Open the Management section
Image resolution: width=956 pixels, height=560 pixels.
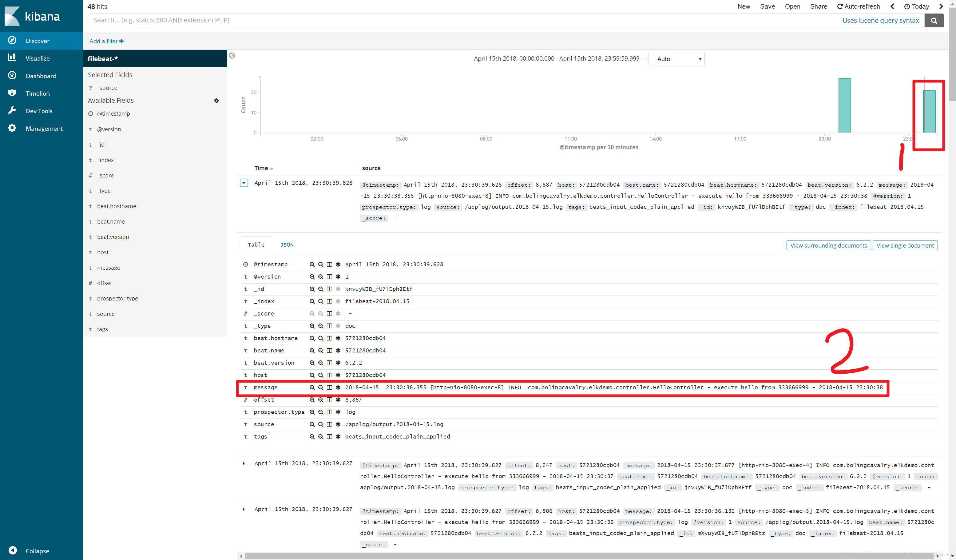click(x=41, y=128)
